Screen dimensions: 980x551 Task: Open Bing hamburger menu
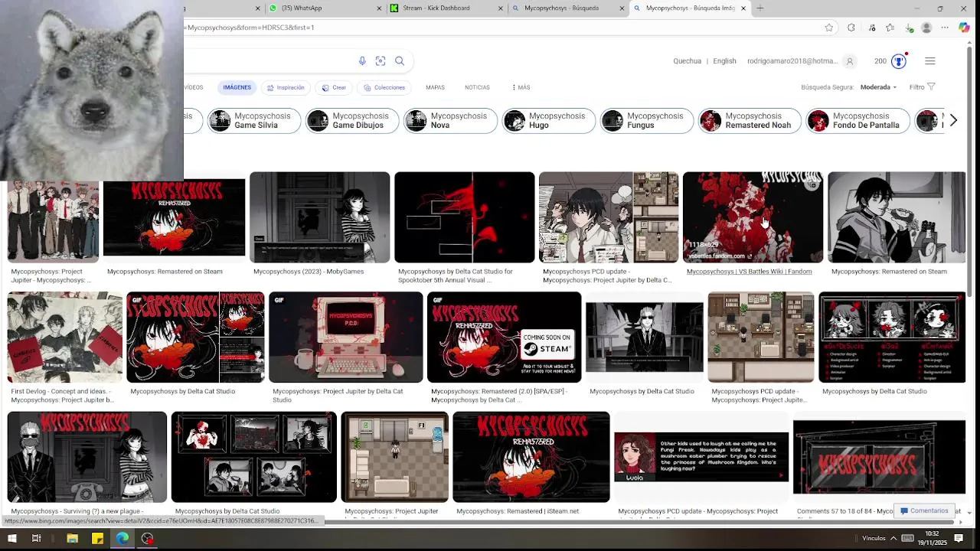[x=930, y=61]
